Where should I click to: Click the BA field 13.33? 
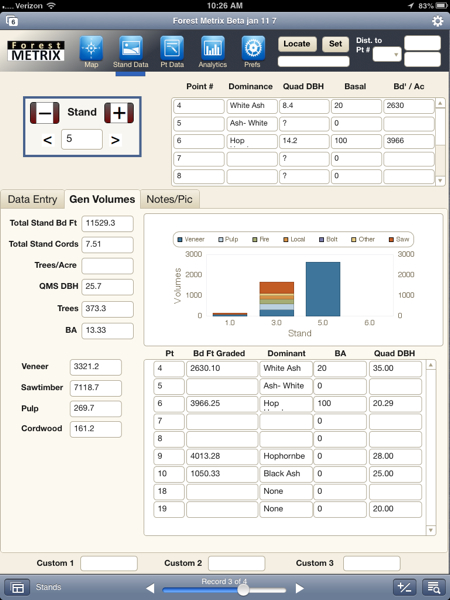108,331
